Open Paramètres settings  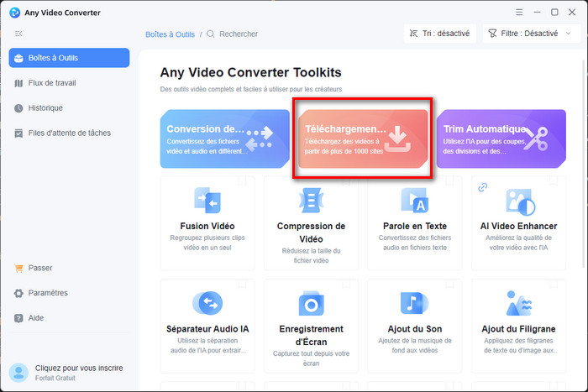[69, 293]
